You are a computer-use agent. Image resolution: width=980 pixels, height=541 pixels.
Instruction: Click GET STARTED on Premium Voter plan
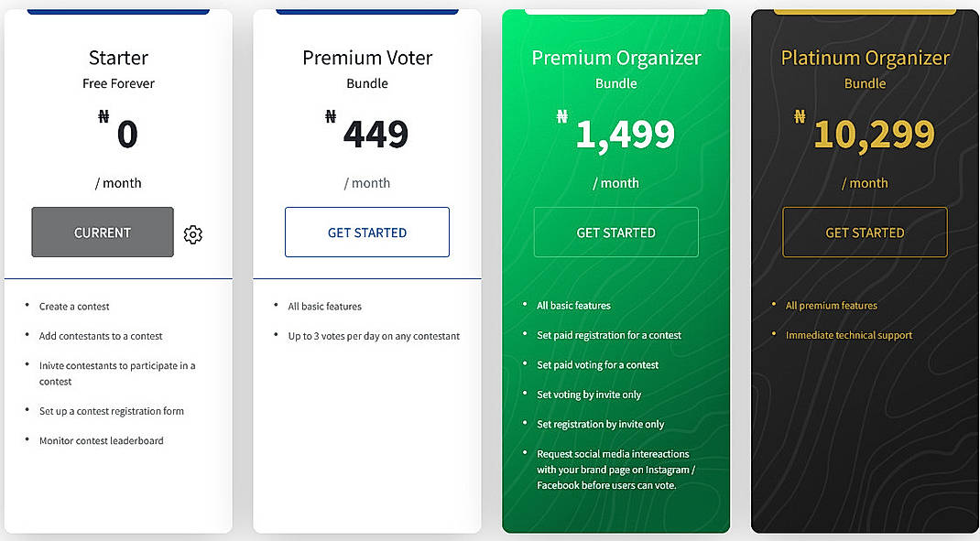[366, 233]
